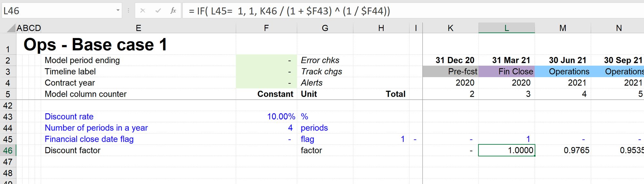Click the Ops - Base case 1 title
This screenshot has height=184, width=644.
tap(95, 44)
